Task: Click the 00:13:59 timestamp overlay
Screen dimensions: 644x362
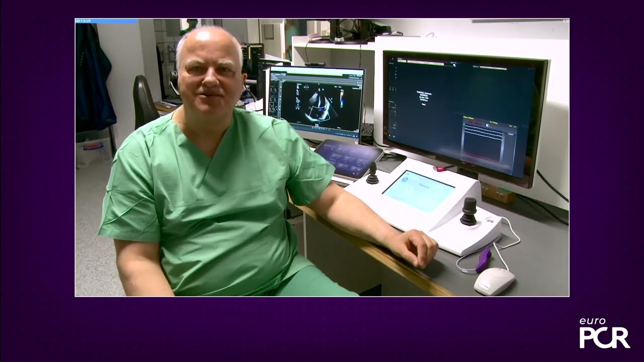Action: 83,21
